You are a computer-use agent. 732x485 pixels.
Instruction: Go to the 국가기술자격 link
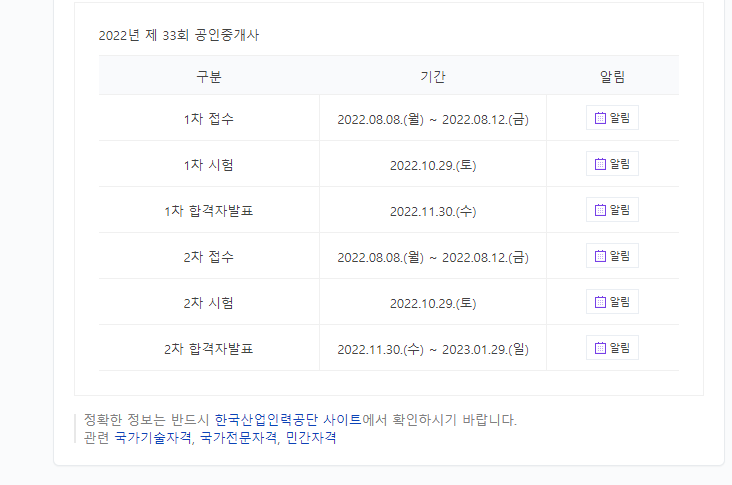[152, 437]
